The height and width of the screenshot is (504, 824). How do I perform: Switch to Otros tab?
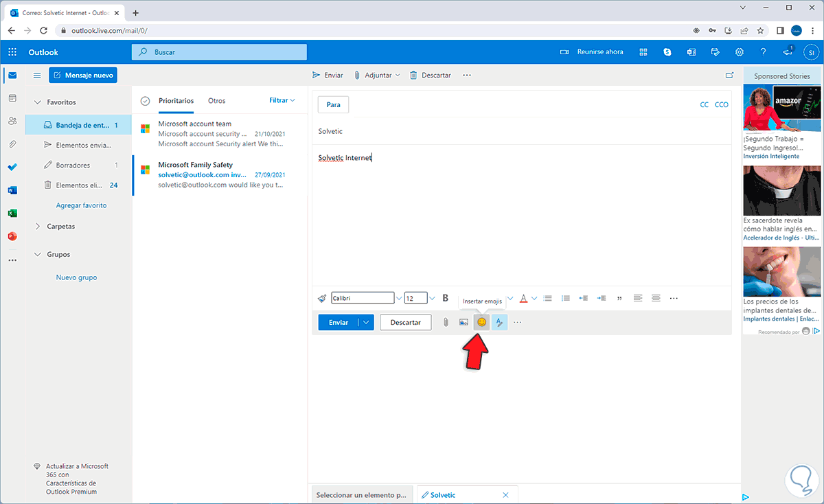tap(217, 101)
